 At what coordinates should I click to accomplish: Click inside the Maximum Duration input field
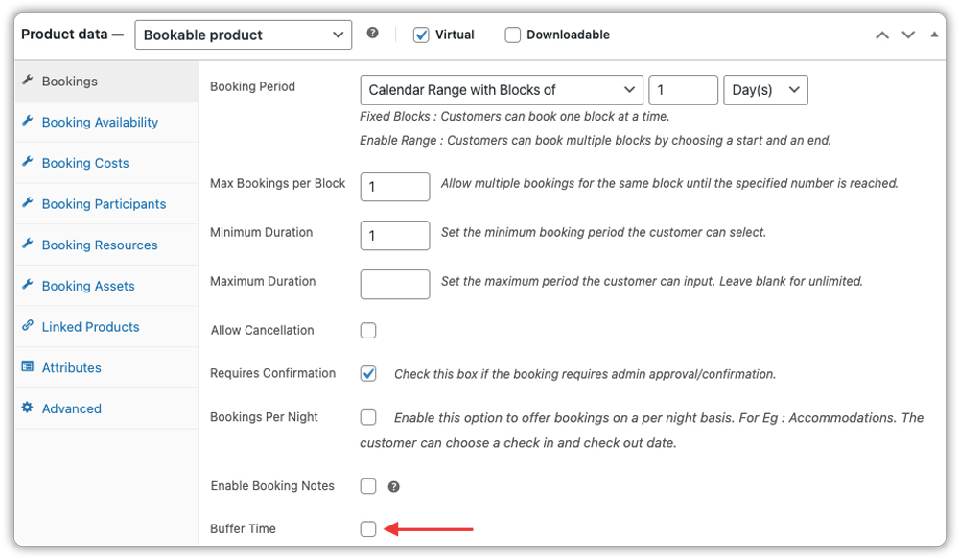click(x=394, y=284)
